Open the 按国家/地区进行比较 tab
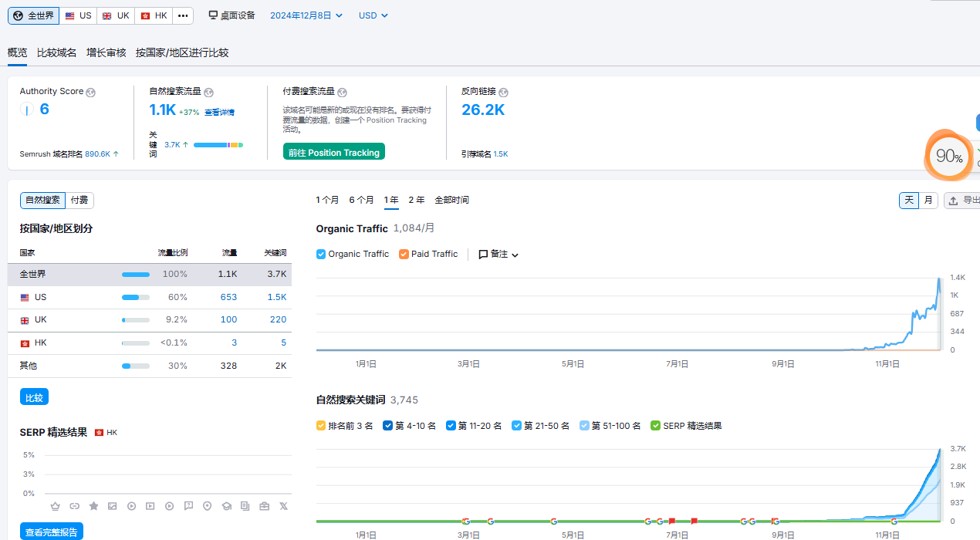This screenshot has width=980, height=540. point(182,53)
